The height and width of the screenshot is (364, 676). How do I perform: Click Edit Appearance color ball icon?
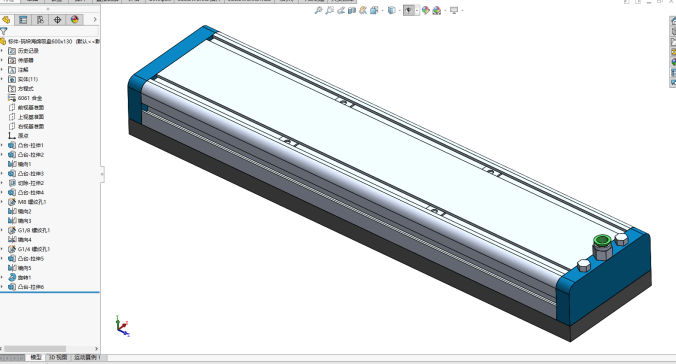(426, 10)
